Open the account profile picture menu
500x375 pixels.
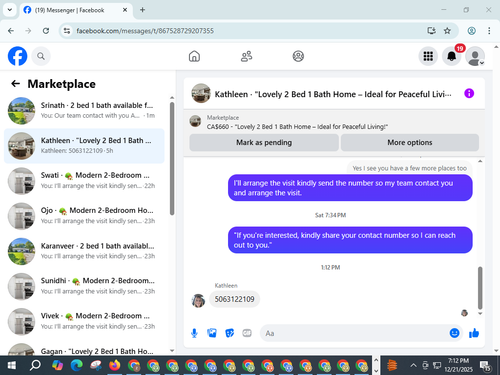[x=475, y=56]
